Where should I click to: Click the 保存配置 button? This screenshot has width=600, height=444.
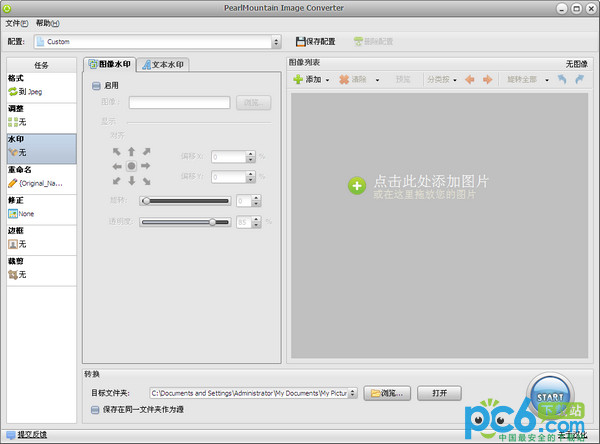pos(316,41)
